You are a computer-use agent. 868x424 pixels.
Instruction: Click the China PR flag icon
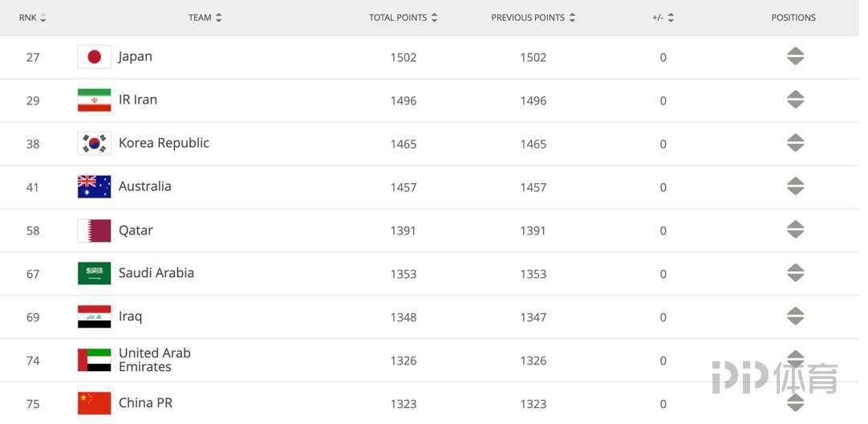[94, 403]
